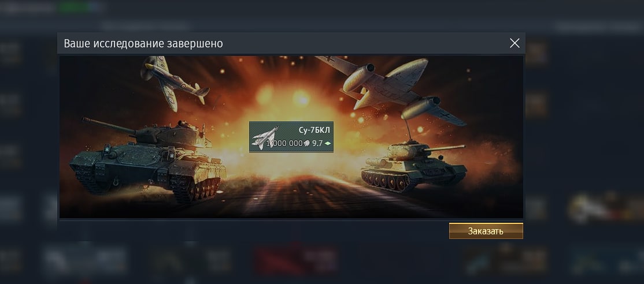644x284 pixels.
Task: Click the Заказать order button
Action: coord(486,231)
